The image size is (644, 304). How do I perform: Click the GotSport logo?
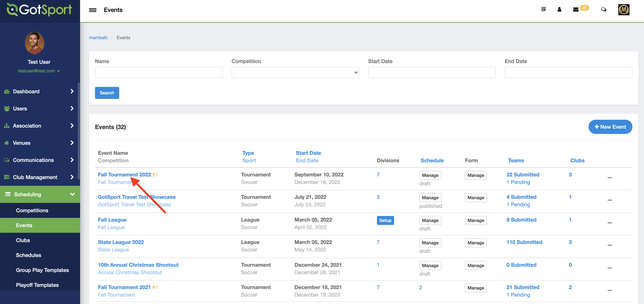click(39, 10)
